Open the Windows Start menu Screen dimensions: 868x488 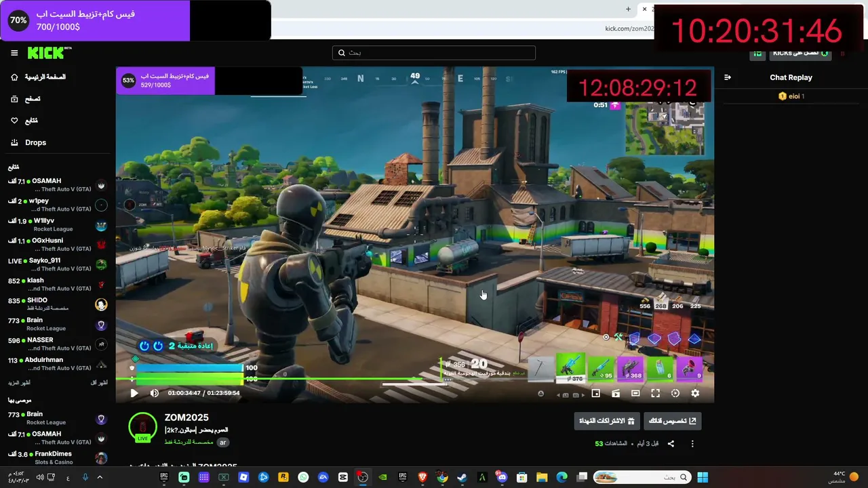pyautogui.click(x=703, y=477)
